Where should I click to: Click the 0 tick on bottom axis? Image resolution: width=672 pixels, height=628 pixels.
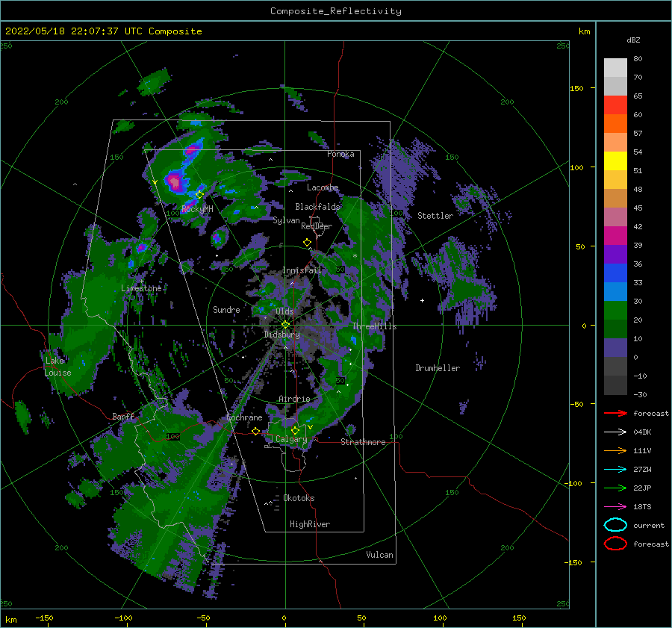click(284, 618)
